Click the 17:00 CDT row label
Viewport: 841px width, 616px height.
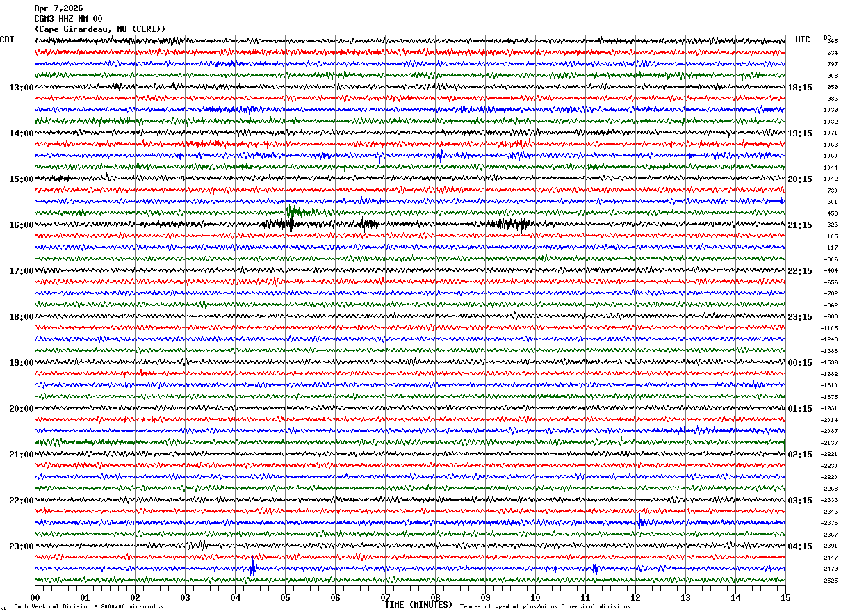tap(22, 271)
